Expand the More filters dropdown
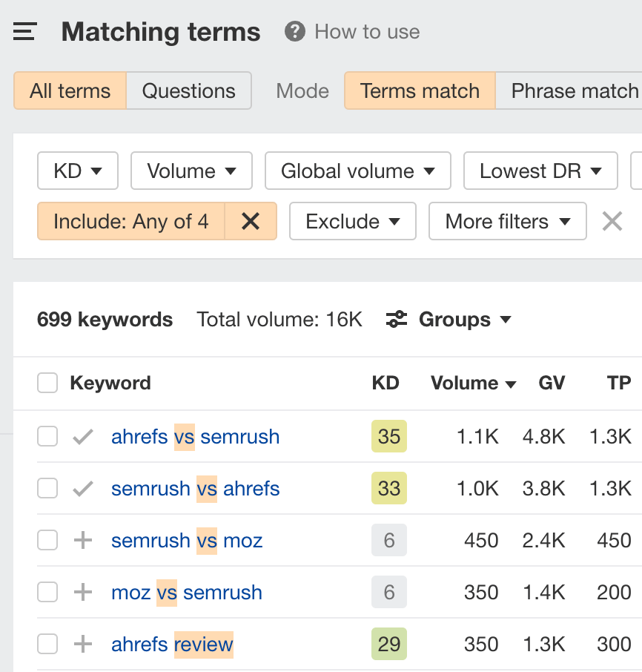Image resolution: width=642 pixels, height=672 pixels. point(507,221)
